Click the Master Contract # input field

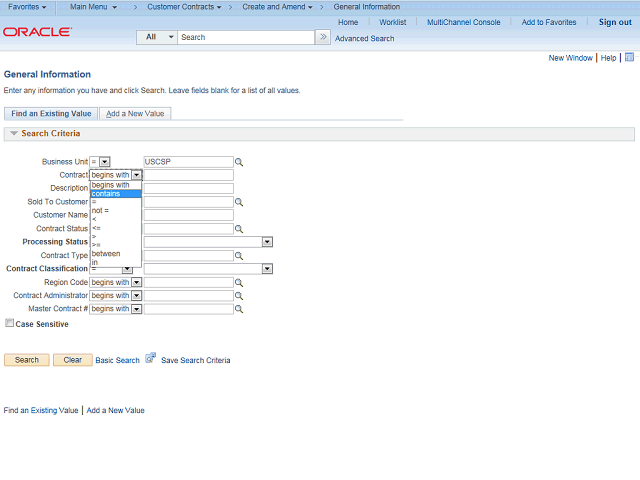pos(189,309)
